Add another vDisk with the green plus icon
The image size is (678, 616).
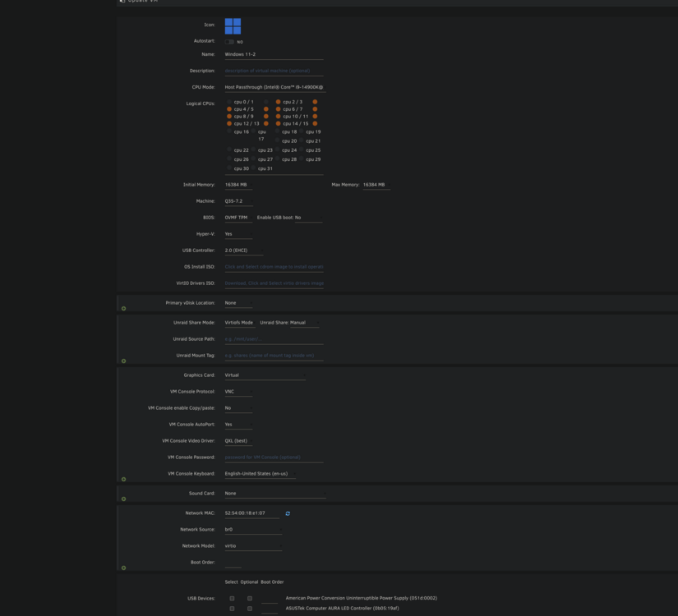click(123, 308)
